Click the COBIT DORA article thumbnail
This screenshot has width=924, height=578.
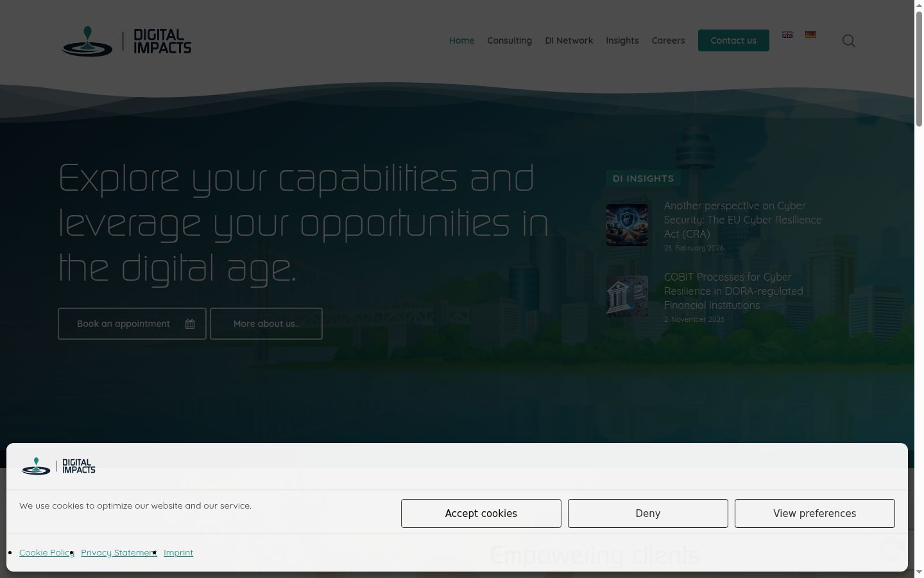tap(628, 296)
